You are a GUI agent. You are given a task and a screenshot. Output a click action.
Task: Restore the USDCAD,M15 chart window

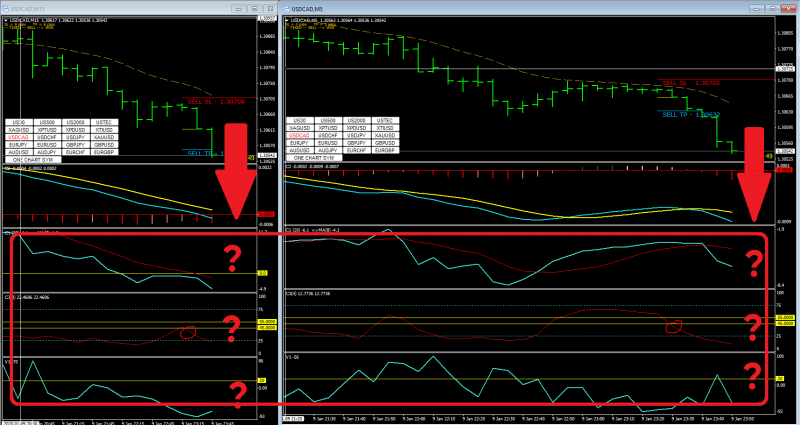point(254,9)
